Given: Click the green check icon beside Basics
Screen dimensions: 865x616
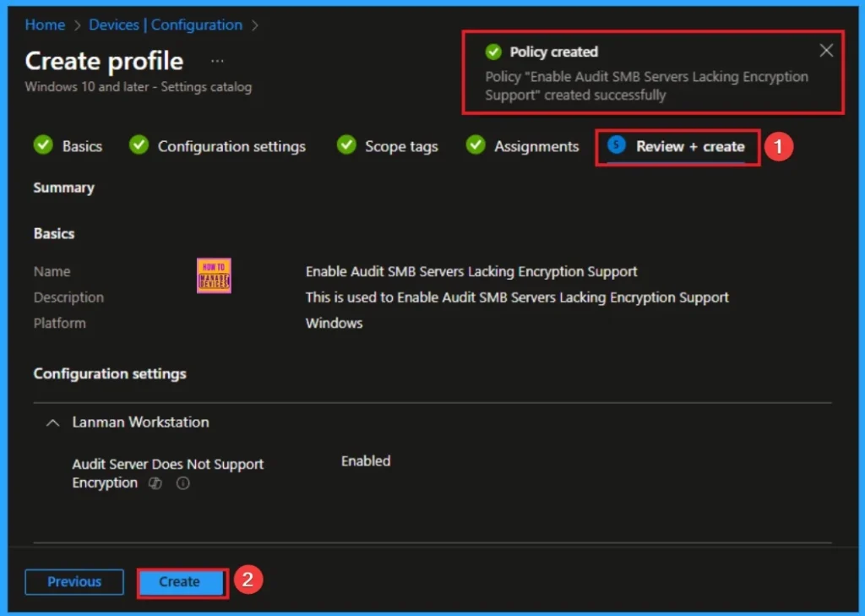Looking at the screenshot, I should pos(43,146).
